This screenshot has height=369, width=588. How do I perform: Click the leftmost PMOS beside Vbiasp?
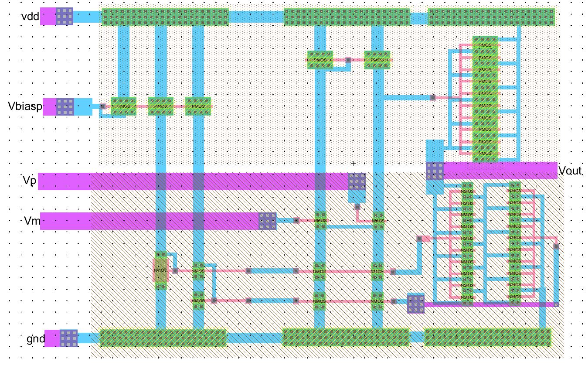(123, 106)
